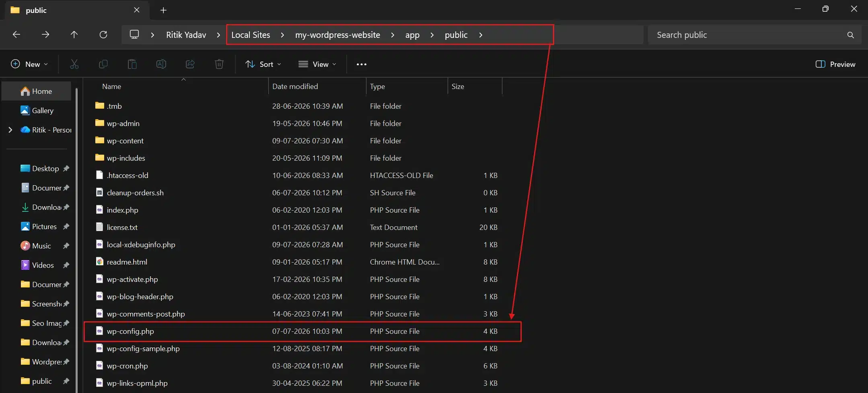868x393 pixels.
Task: Go back to previous folder
Action: [16, 35]
